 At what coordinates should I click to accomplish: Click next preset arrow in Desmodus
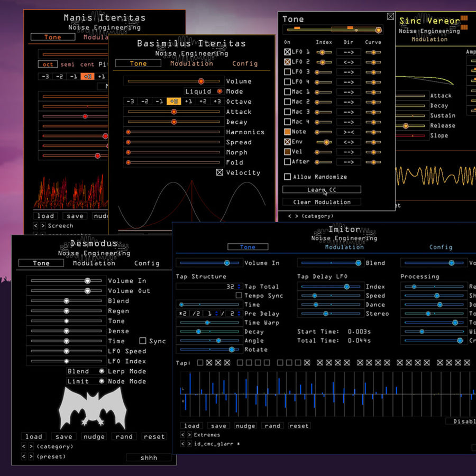(x=31, y=457)
